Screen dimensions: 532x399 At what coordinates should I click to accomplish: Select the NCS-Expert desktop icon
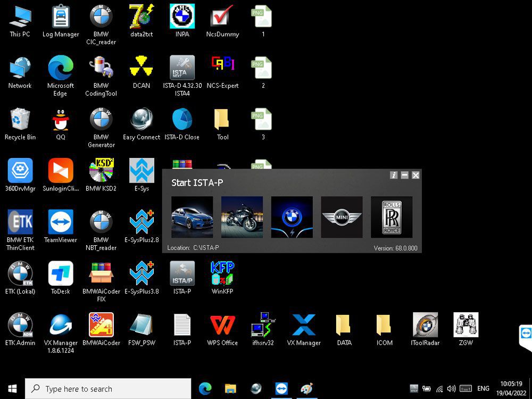tap(222, 72)
